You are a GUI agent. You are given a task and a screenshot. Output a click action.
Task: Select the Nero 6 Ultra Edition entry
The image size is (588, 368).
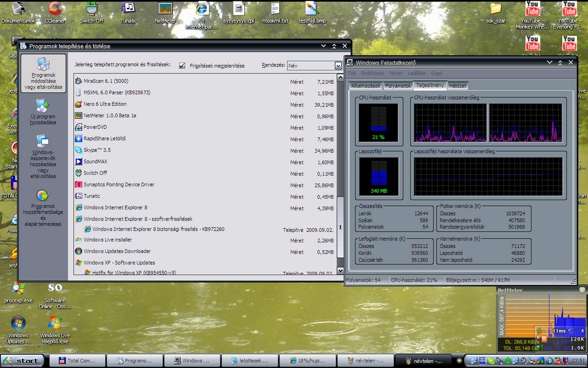point(204,105)
